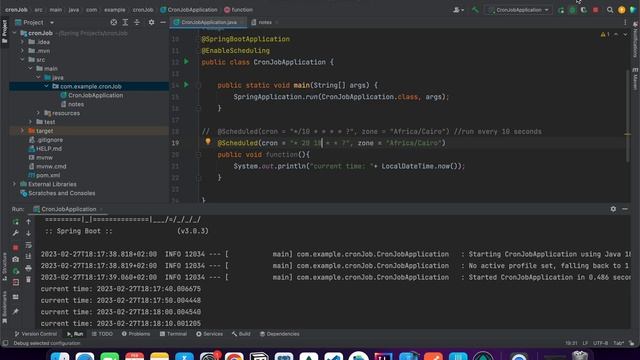This screenshot has width=640, height=360.
Task: Click the orange IDE updates icon
Action: (x=622, y=10)
